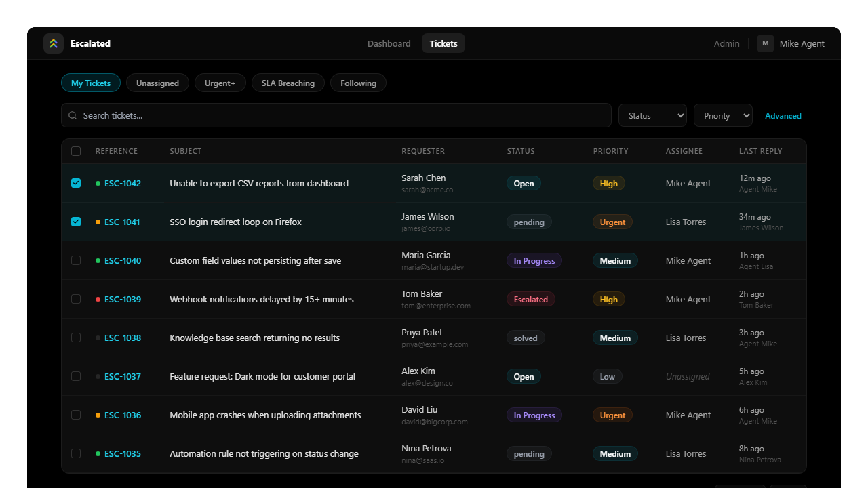868x488 pixels.
Task: Switch to the Tickets tab
Action: pos(443,43)
